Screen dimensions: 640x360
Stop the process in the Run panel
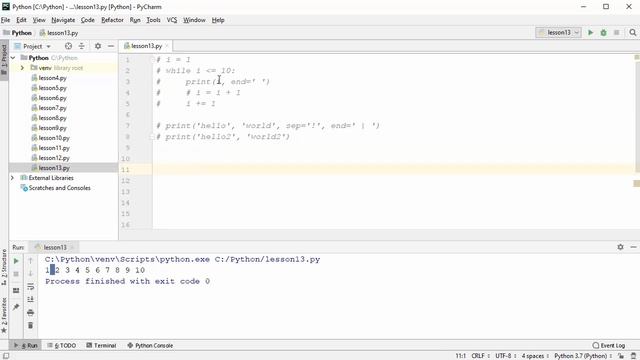[16, 274]
